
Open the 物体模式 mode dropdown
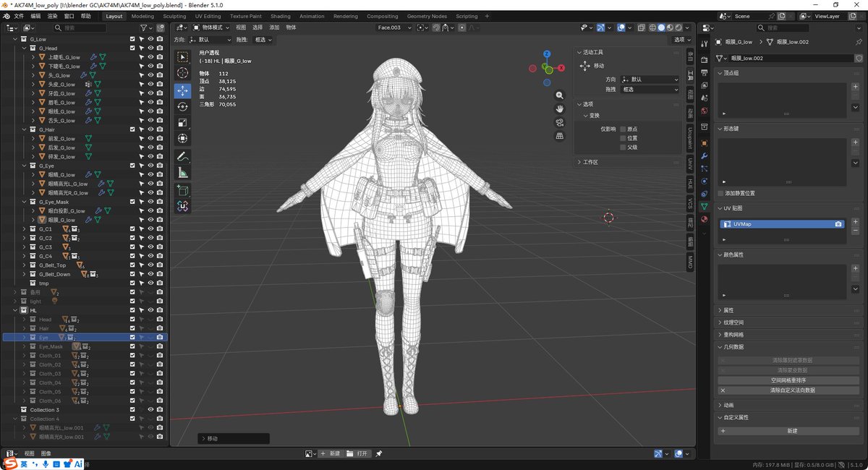click(x=213, y=27)
